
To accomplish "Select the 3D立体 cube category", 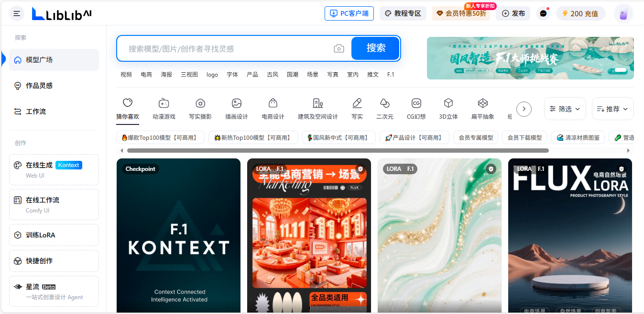I will pyautogui.click(x=448, y=109).
